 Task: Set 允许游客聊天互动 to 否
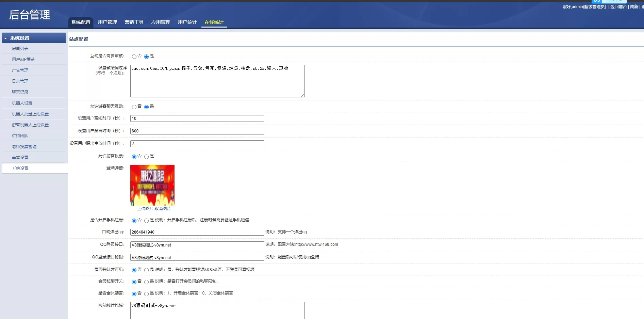click(134, 107)
